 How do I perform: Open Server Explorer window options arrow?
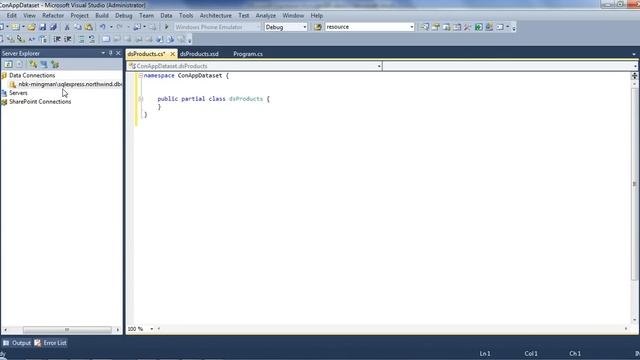coord(103,53)
